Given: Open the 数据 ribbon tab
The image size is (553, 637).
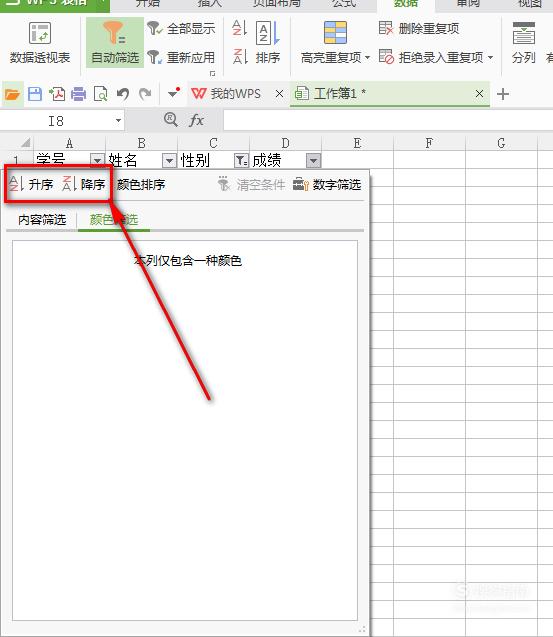Looking at the screenshot, I should [x=406, y=4].
